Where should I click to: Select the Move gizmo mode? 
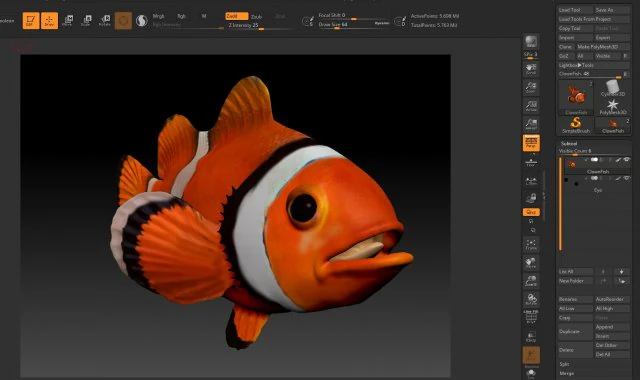(68, 20)
